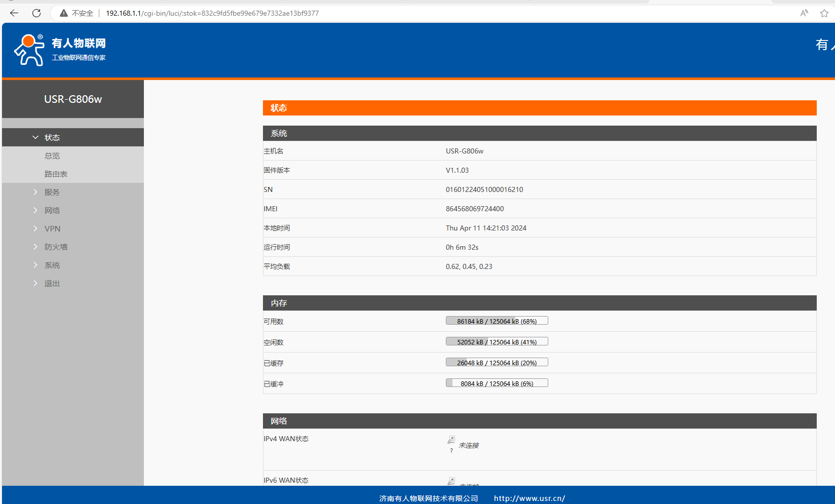The width and height of the screenshot is (835, 504).
Task: Click the browser back arrow icon
Action: click(14, 13)
